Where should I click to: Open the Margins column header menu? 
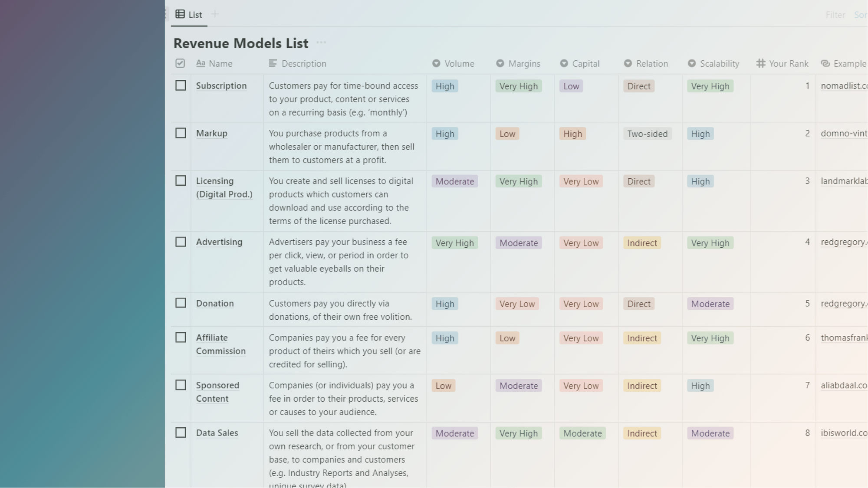tap(524, 63)
